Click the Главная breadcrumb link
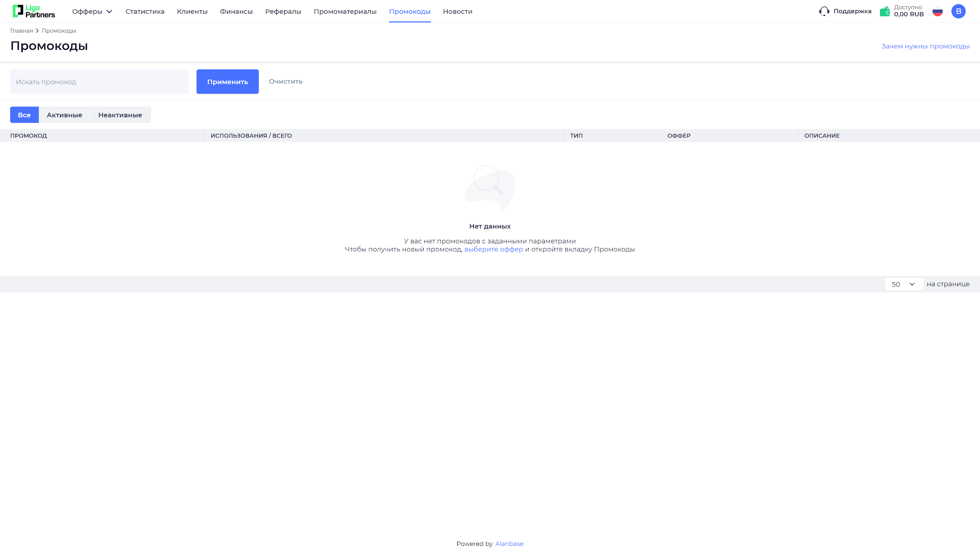The width and height of the screenshot is (980, 551). 22,31
